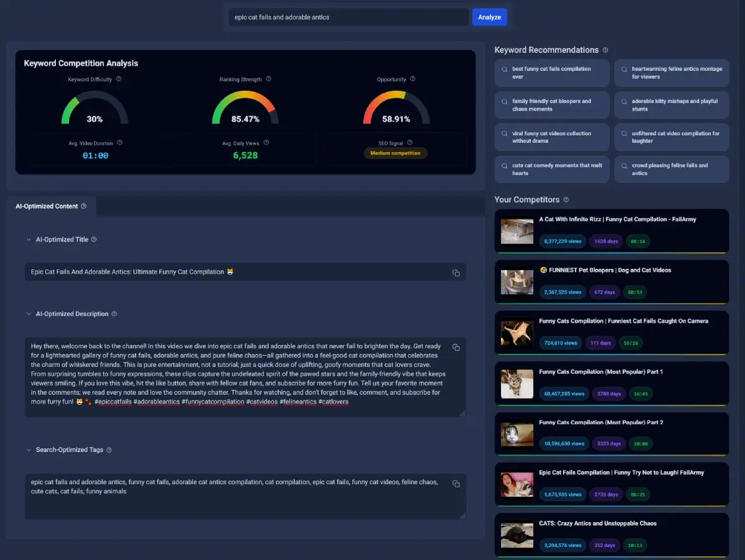Viewport: 745px width, 560px height.
Task: Collapse the Search-Optimized Tags section
Action: (29, 449)
